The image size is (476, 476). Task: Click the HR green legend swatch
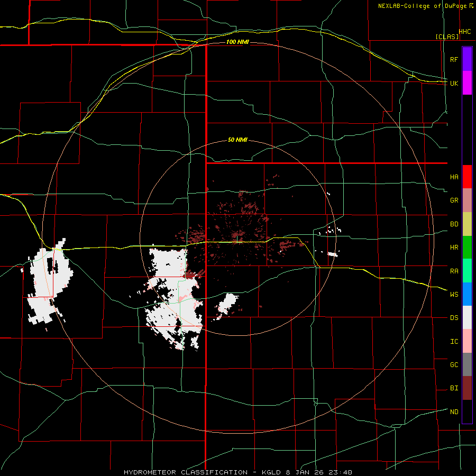(x=467, y=248)
